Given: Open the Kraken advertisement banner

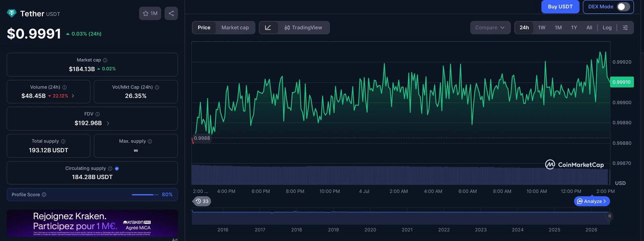Looking at the screenshot, I should (92, 223).
